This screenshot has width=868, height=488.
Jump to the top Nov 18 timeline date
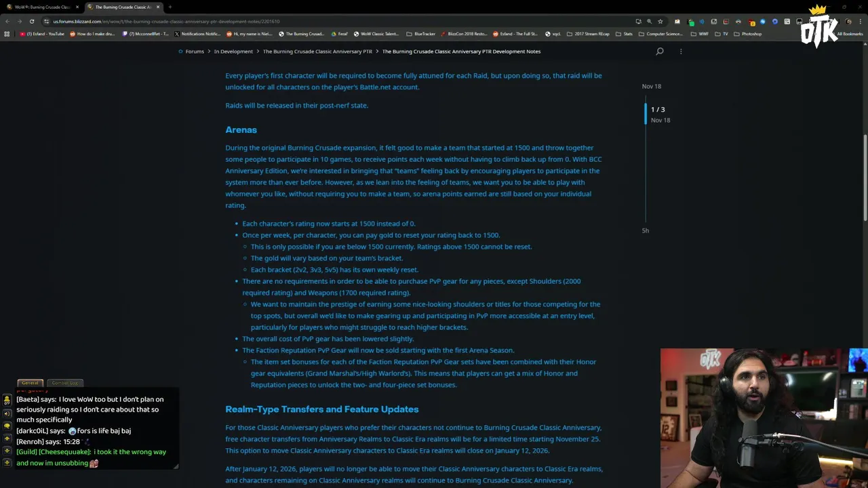[651, 86]
